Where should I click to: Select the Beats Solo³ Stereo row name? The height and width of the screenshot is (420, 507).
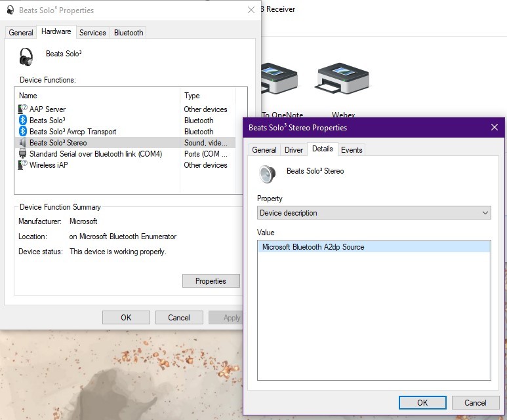point(58,142)
